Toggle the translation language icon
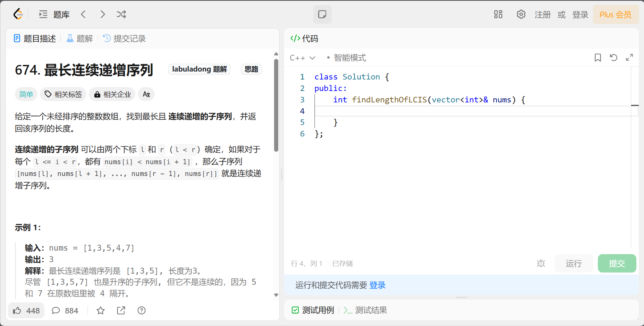This screenshot has height=326, width=644. (x=146, y=94)
